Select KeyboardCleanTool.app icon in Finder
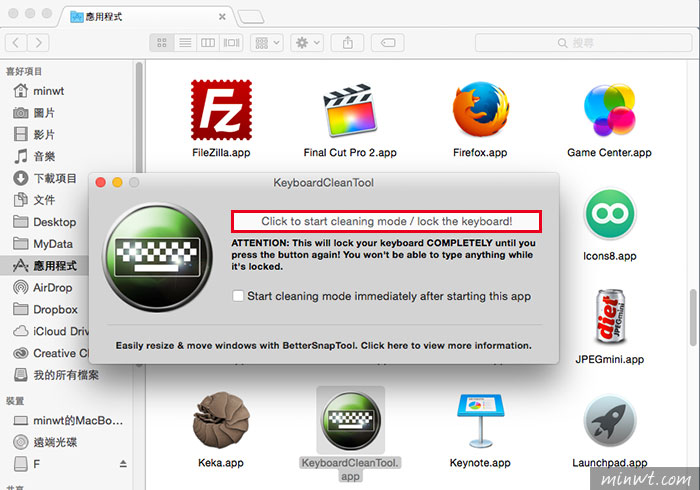The image size is (700, 490). (x=350, y=420)
